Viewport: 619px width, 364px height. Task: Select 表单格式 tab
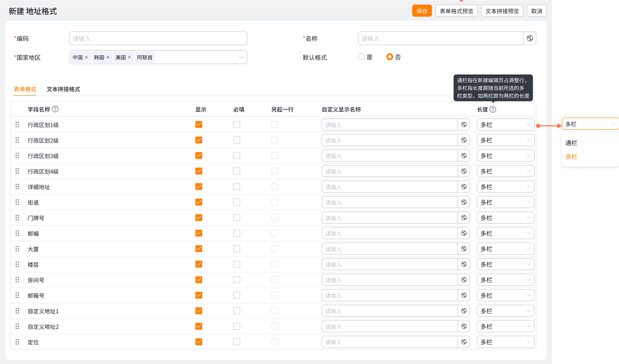tap(25, 89)
